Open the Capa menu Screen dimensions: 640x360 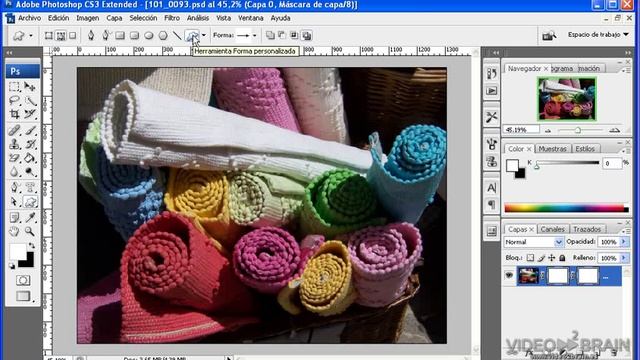tap(114, 18)
